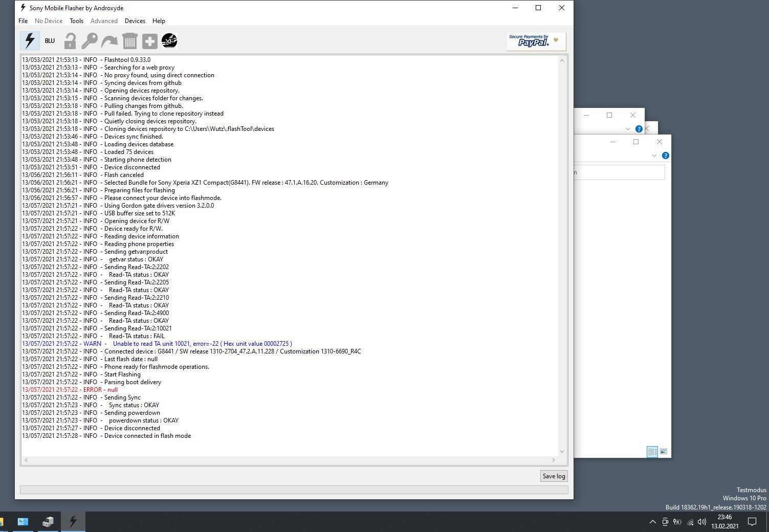Select the 'powerdown status : OKAY' log line
This screenshot has width=769, height=532.
point(100,420)
